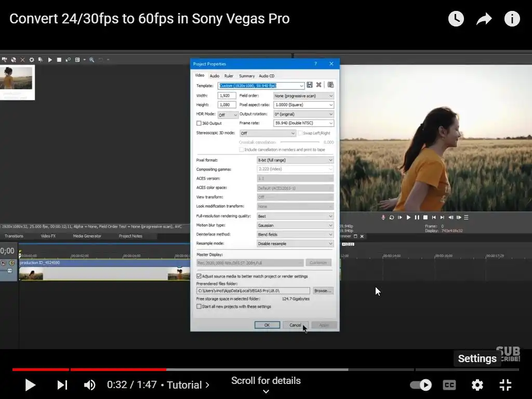Click Search magnifier icon in Project Media toolbar

(91, 60)
